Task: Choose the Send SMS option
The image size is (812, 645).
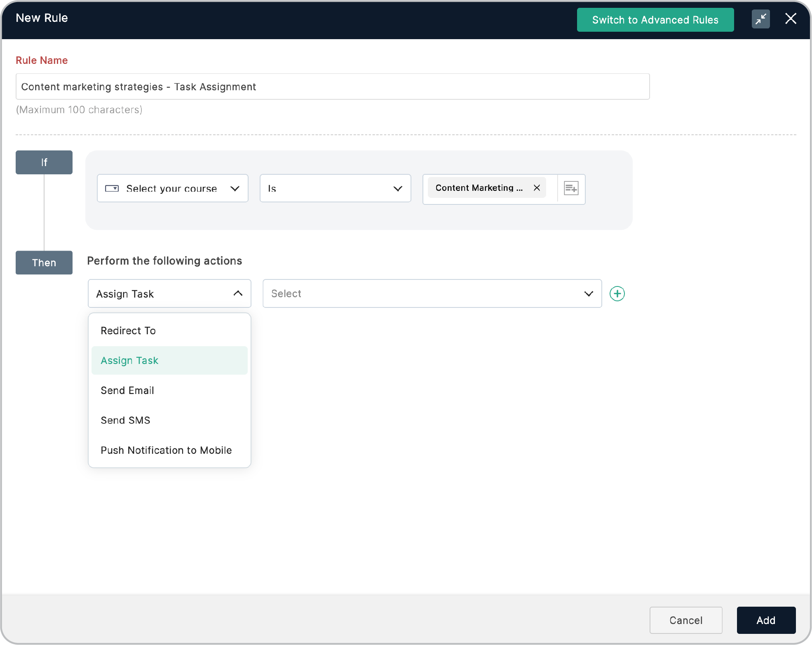Action: tap(125, 420)
